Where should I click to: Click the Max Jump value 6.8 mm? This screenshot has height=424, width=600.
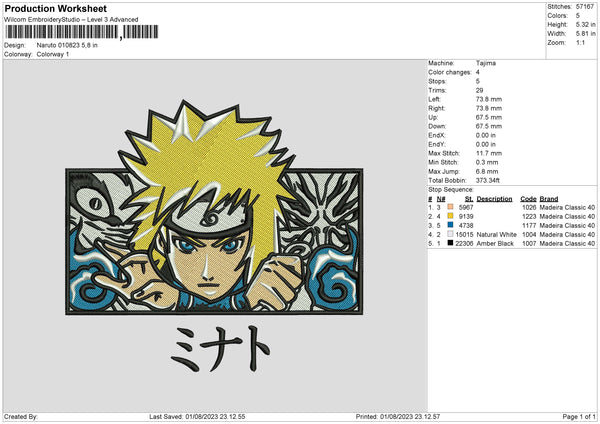(x=487, y=171)
